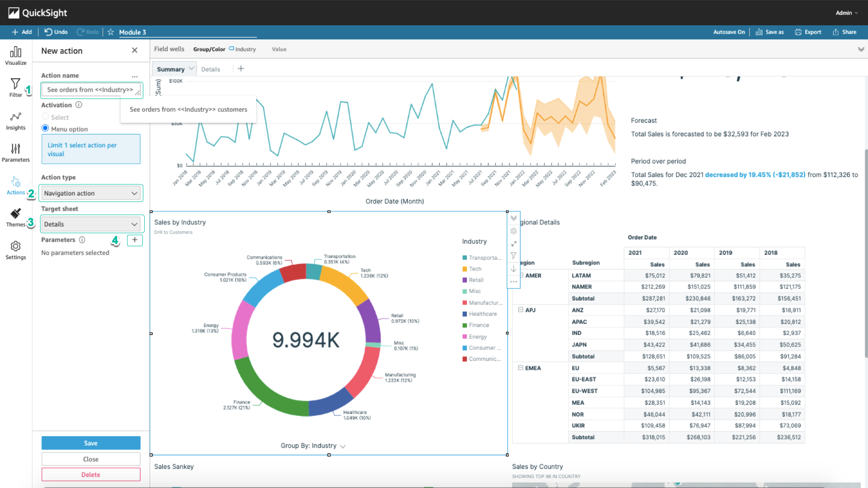Open the Parameters panel
Screen dimensions: 868x488
15,153
